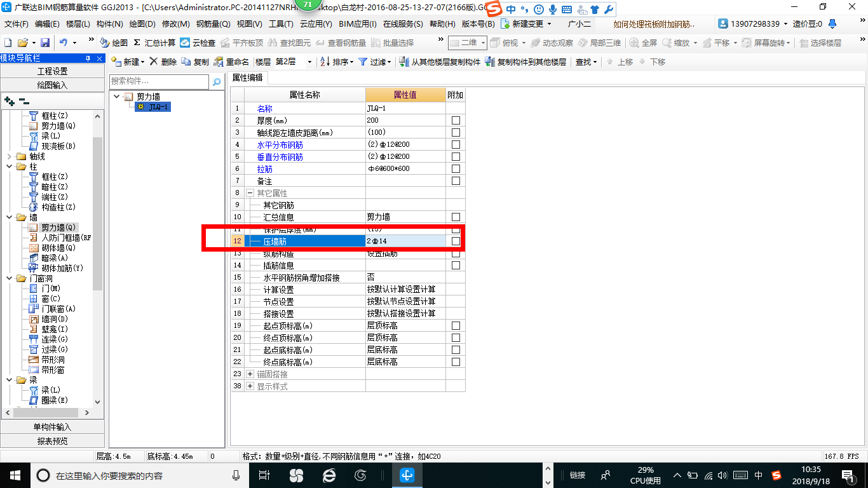
Task: Click the search magnifier next to 搜索构件
Action: (x=217, y=81)
